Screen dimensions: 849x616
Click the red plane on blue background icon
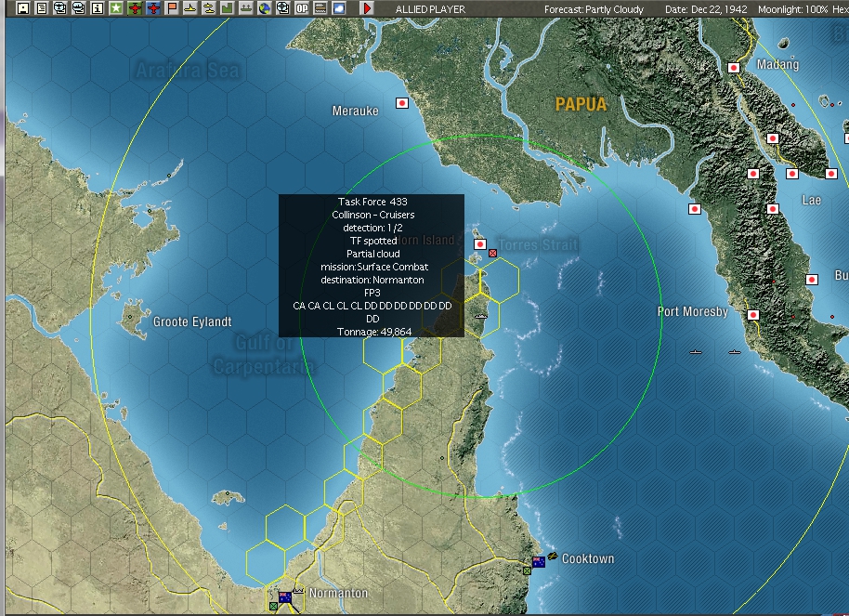(153, 8)
